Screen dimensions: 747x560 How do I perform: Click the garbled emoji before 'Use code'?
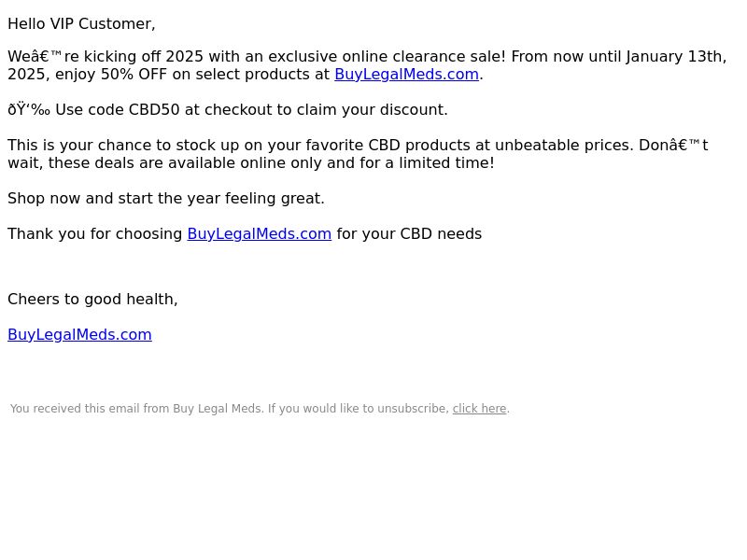(29, 109)
